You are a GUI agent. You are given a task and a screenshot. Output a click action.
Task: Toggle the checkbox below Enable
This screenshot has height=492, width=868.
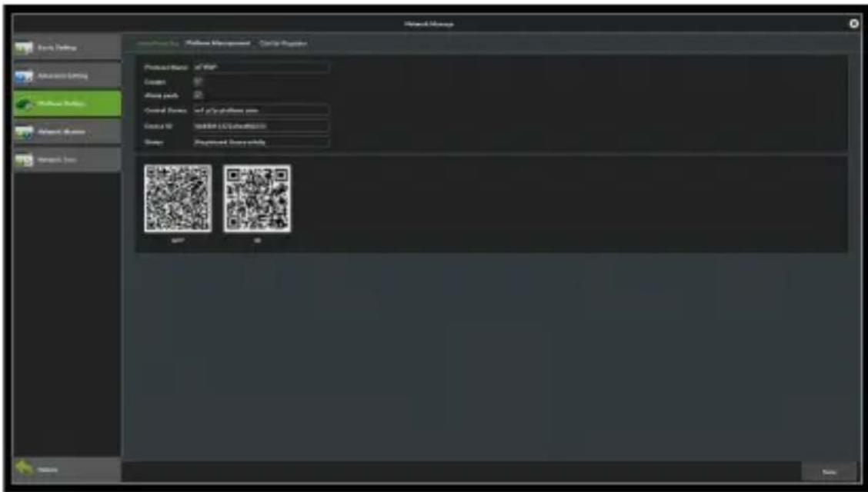click(198, 95)
